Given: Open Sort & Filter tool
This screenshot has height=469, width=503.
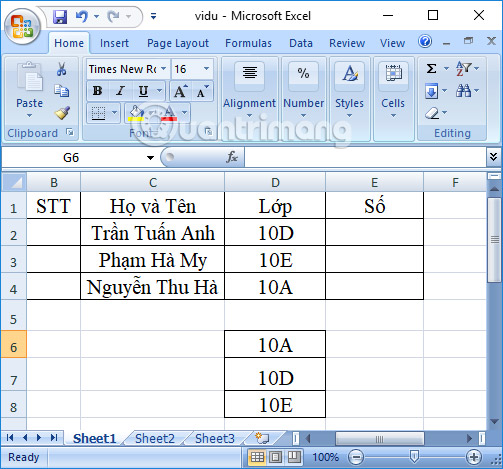Looking at the screenshot, I should pos(464,68).
